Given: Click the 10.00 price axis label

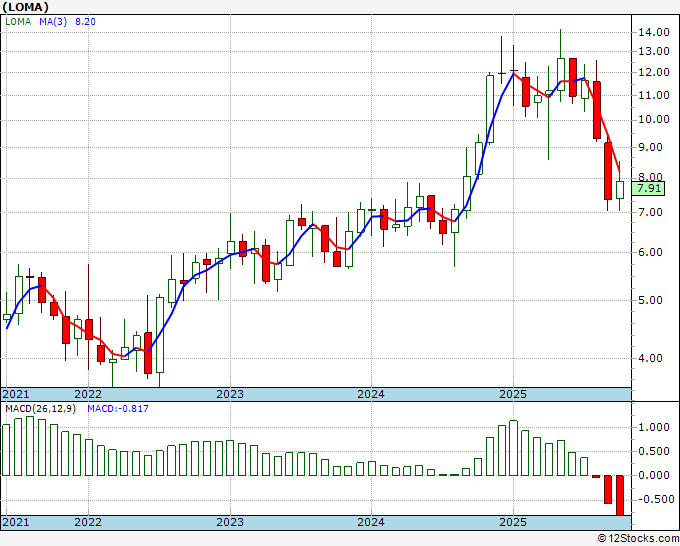Looking at the screenshot, I should [x=654, y=119].
